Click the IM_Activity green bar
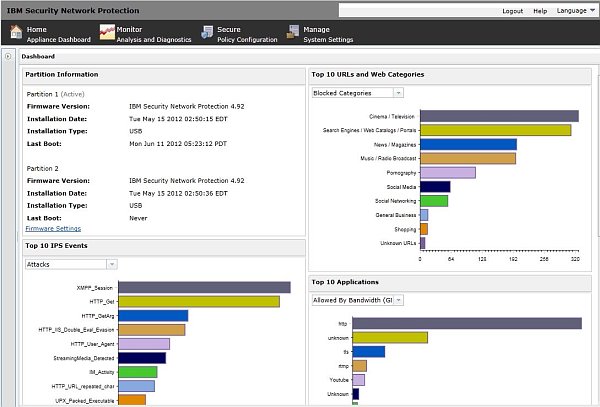 coord(138,372)
